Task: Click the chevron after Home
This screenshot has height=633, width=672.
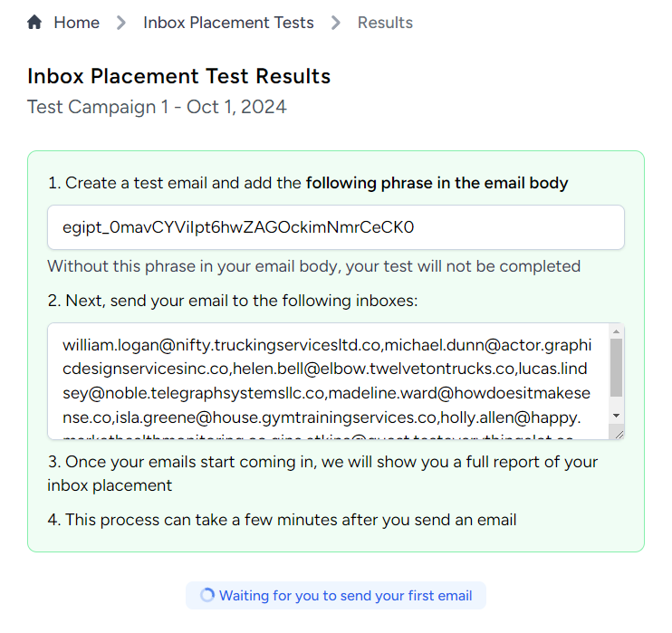Action: click(x=121, y=23)
